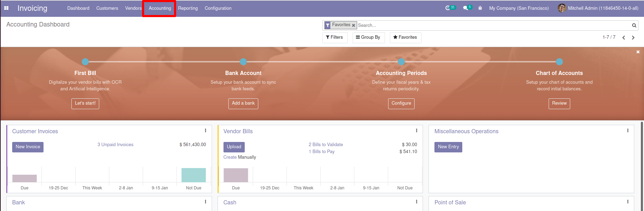
Task: Switch company via My Company (San Francisco)
Action: coord(519,8)
